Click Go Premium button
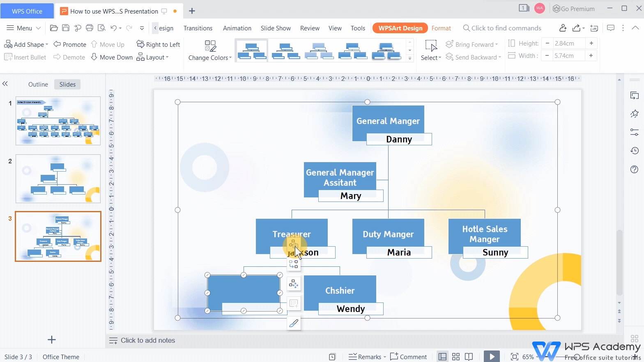644x362 pixels. click(574, 9)
